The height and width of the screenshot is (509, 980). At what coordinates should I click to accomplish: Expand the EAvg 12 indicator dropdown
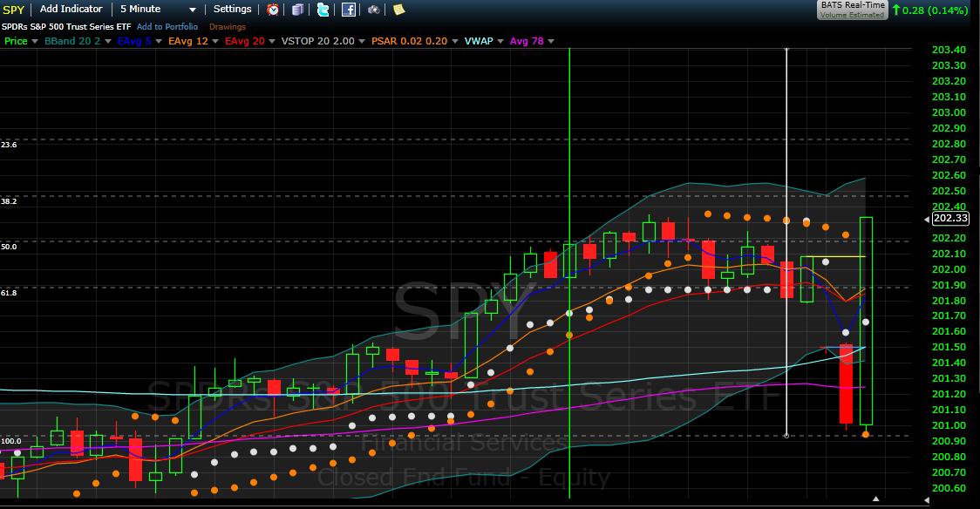click(215, 41)
